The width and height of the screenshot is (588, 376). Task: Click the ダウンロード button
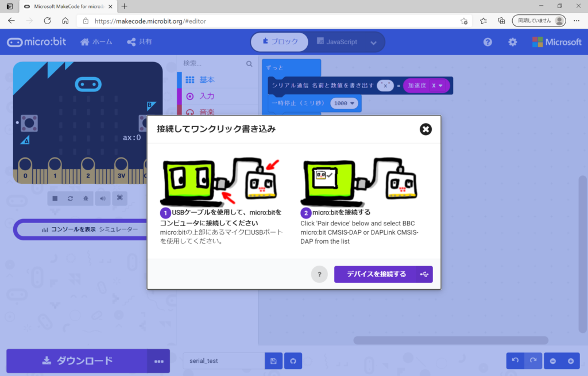click(x=78, y=361)
